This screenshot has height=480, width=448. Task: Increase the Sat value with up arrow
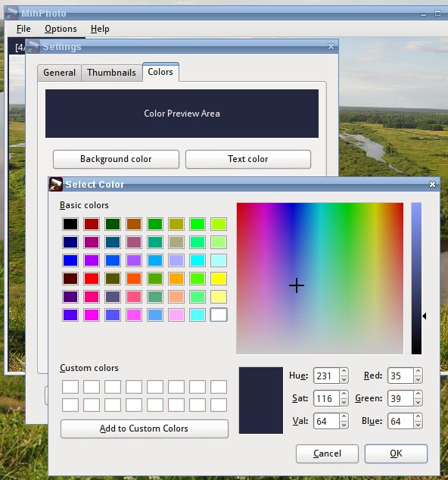point(344,394)
